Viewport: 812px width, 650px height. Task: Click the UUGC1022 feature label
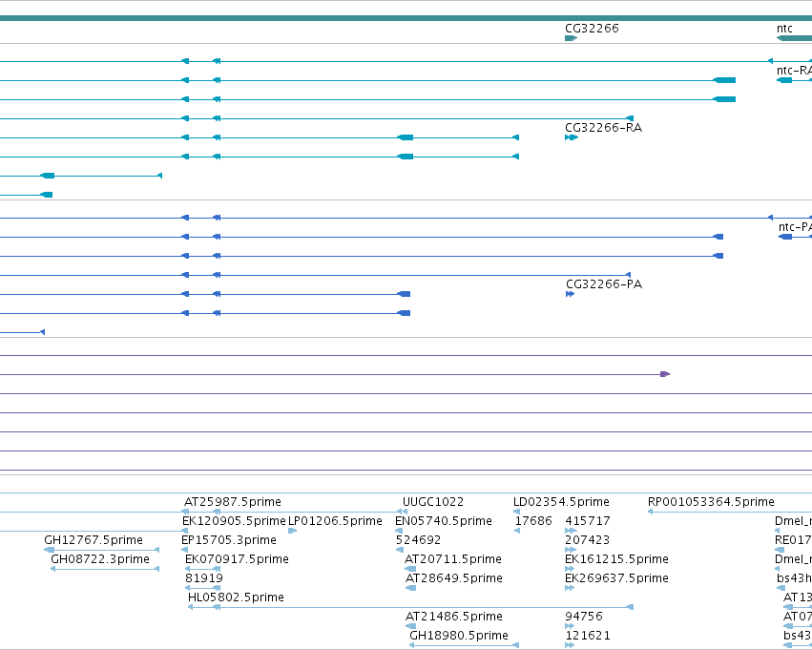tap(433, 502)
